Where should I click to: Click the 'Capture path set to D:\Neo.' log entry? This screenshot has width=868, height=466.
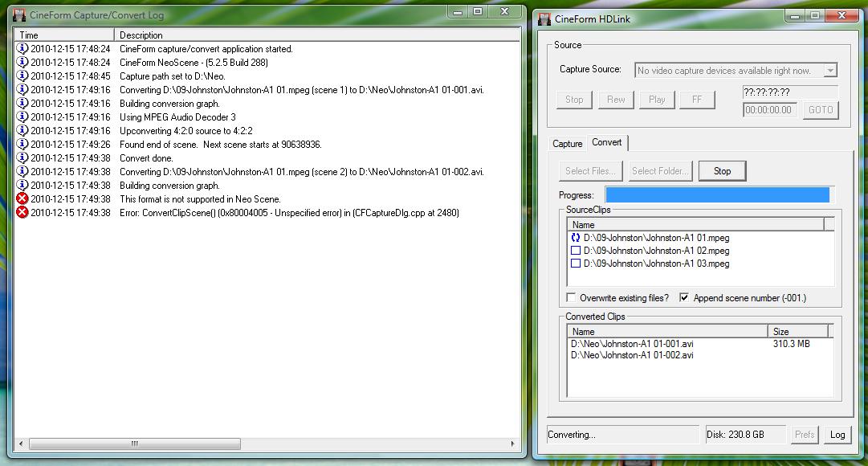tap(172, 76)
